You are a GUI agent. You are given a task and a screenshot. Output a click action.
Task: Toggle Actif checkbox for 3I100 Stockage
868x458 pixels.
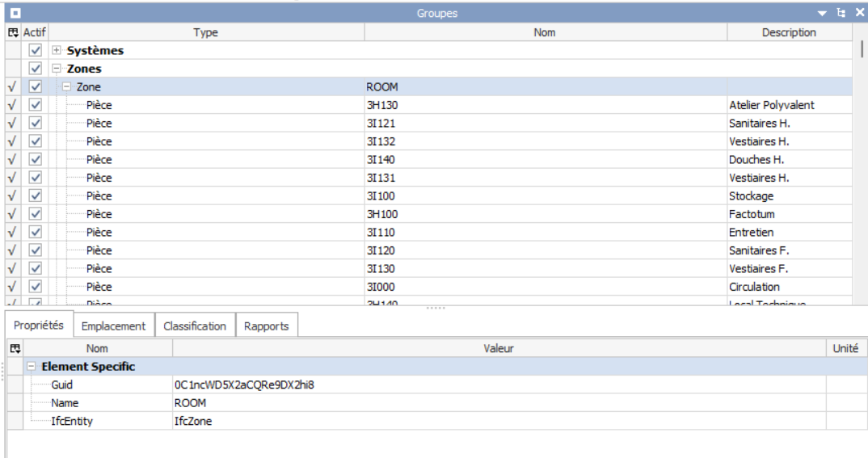(x=36, y=195)
